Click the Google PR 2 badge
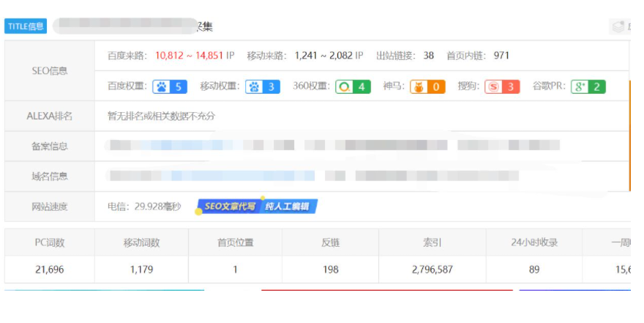This screenshot has width=644, height=323. [588, 86]
